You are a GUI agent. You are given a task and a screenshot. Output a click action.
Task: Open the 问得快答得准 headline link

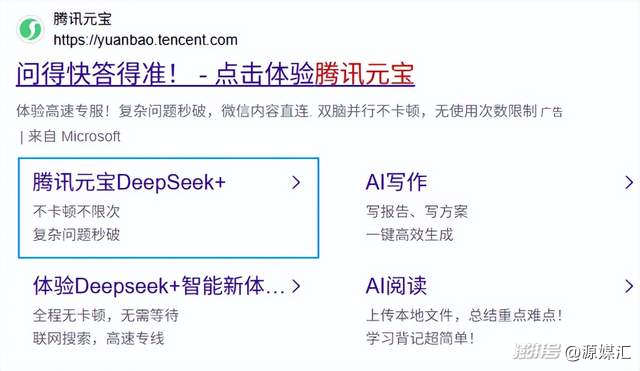pos(215,74)
